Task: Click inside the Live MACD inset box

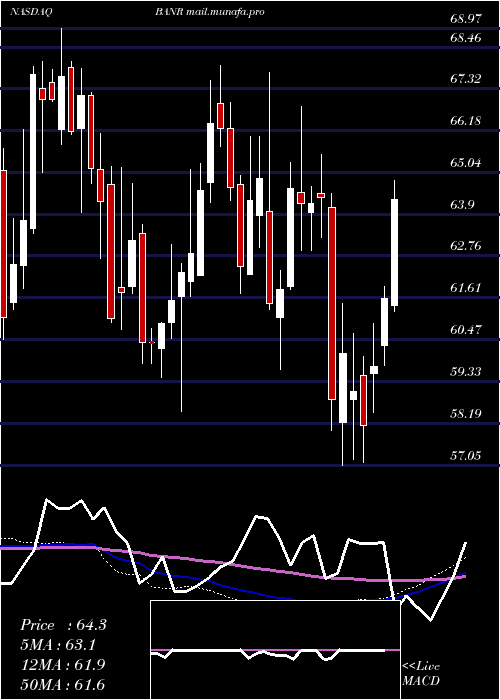Action: pos(275,650)
